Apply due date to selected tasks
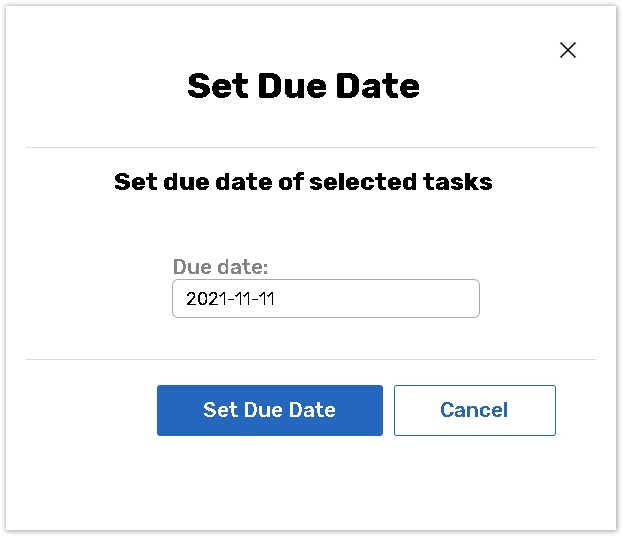This screenshot has height=536, width=622. click(269, 410)
